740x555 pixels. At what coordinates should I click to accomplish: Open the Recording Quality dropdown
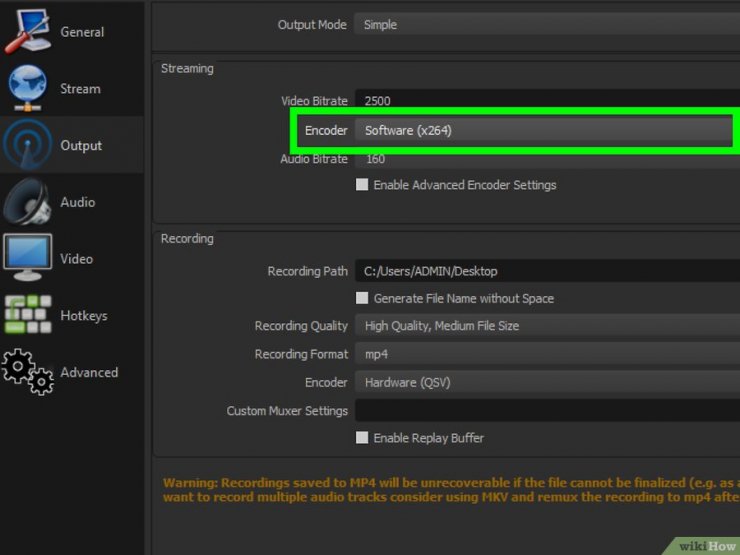(x=547, y=326)
